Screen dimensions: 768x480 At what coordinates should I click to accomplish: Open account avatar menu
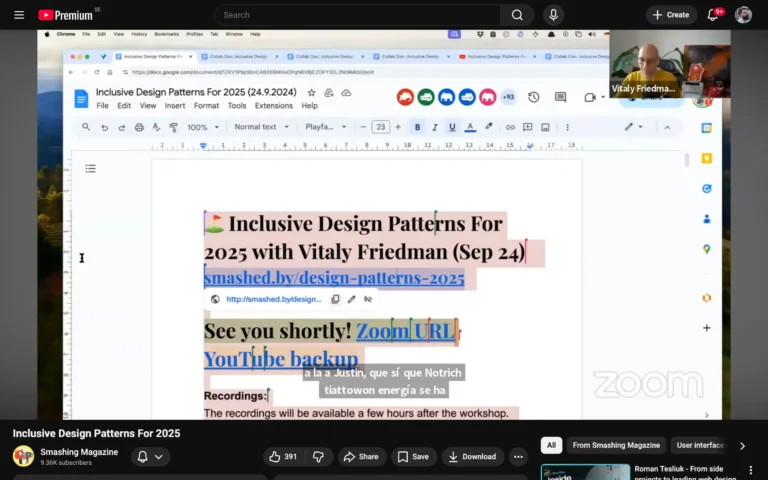click(743, 15)
